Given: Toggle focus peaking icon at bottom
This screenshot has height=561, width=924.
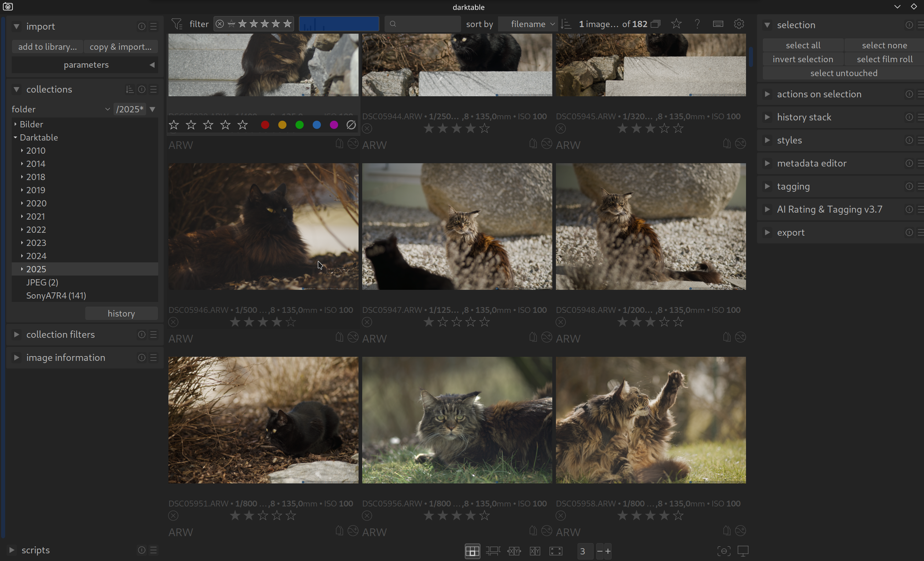Looking at the screenshot, I should pyautogui.click(x=723, y=551).
